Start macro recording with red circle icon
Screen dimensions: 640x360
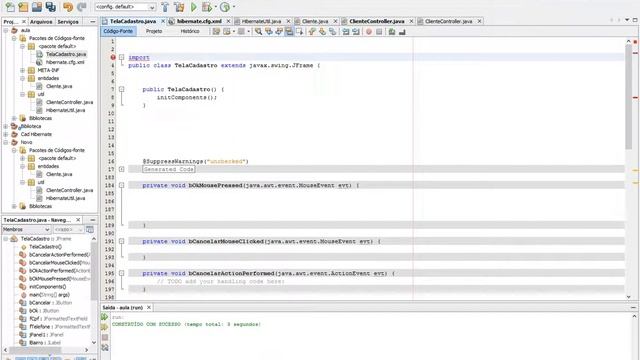pyautogui.click(x=369, y=31)
